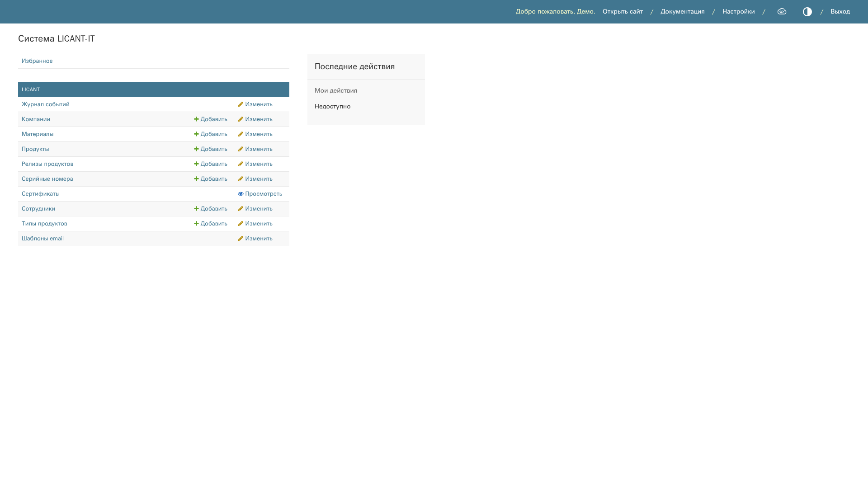Open the Шаблоны email list
Screen dimensions: 868x488
pyautogui.click(x=42, y=239)
